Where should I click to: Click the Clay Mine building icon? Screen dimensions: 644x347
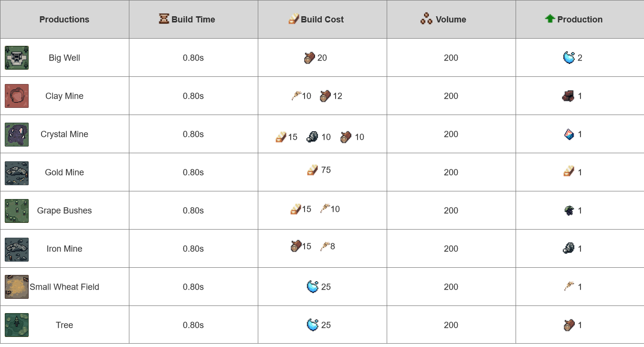17,96
